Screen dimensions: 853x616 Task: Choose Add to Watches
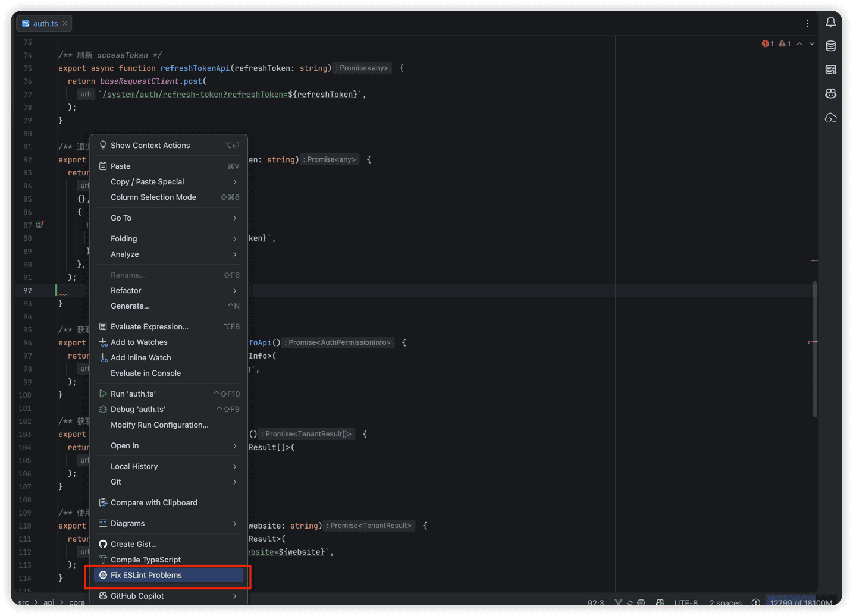point(169,342)
